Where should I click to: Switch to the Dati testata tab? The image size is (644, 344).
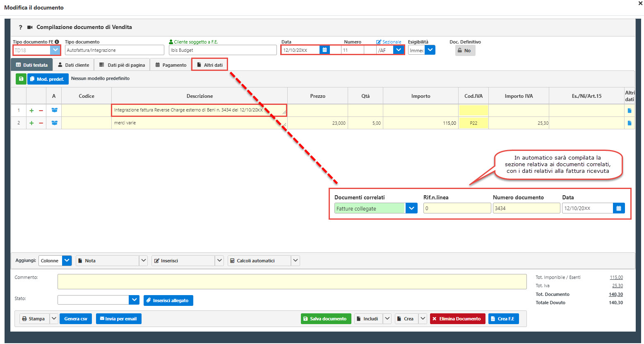(x=32, y=65)
